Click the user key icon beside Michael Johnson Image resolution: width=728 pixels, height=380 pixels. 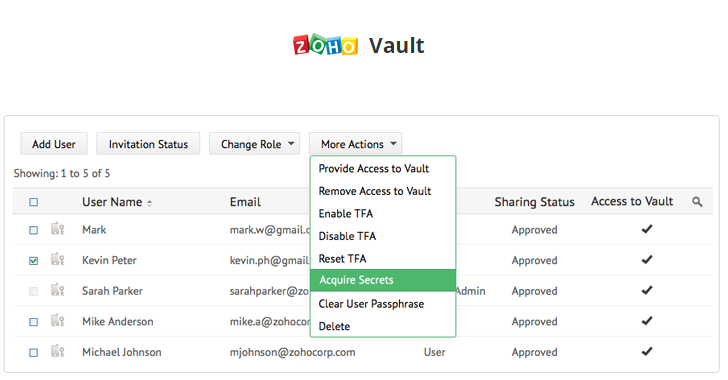point(58,352)
